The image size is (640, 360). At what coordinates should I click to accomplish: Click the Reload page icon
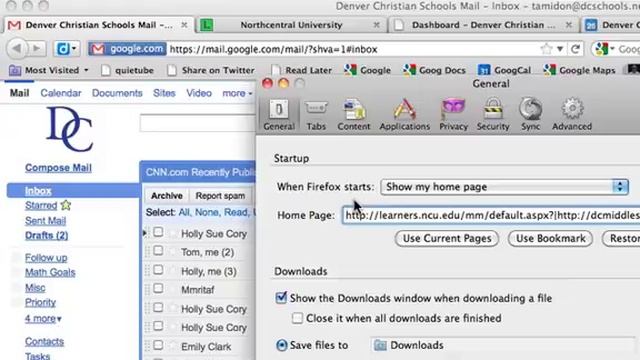[x=576, y=49]
